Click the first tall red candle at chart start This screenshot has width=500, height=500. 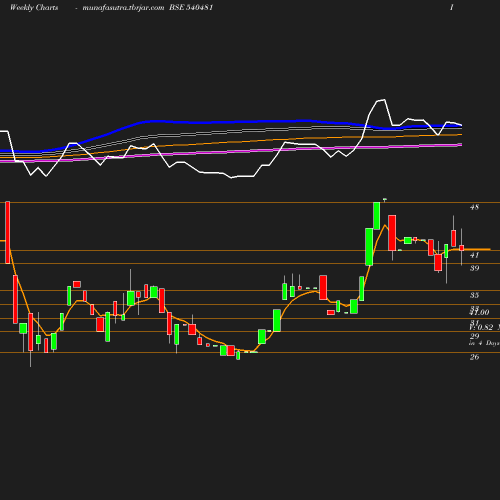point(8,232)
